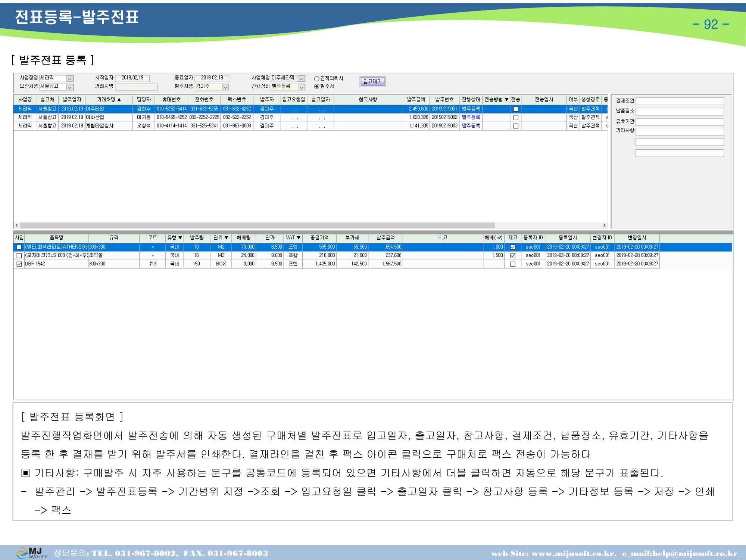Select the 견적의뢰서 radio button
The image size is (746, 560).
click(316, 79)
